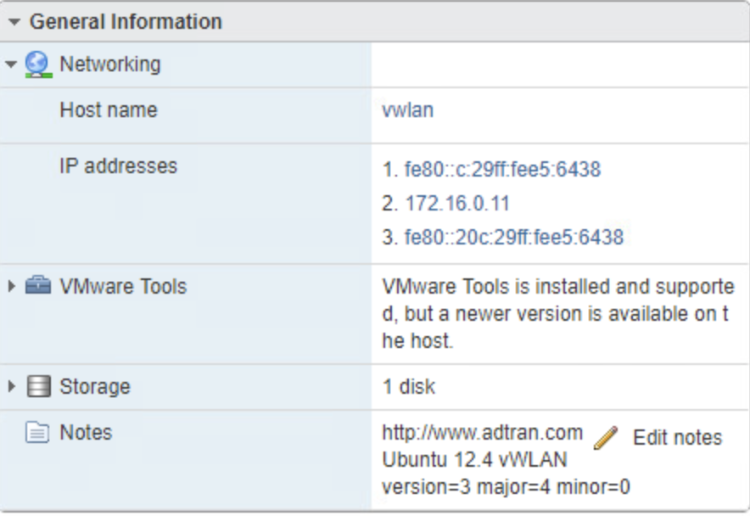Select IP address 172.16.0.11

point(457,204)
